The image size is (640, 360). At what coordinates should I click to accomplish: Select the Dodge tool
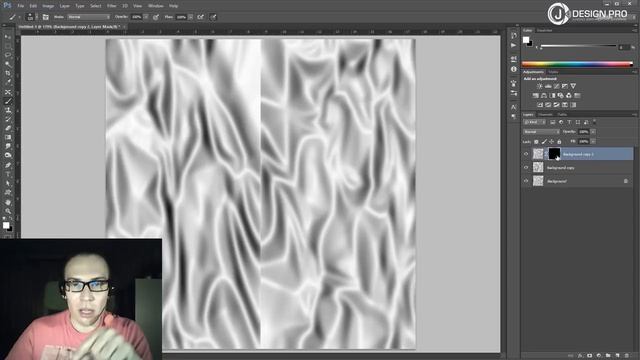8,155
